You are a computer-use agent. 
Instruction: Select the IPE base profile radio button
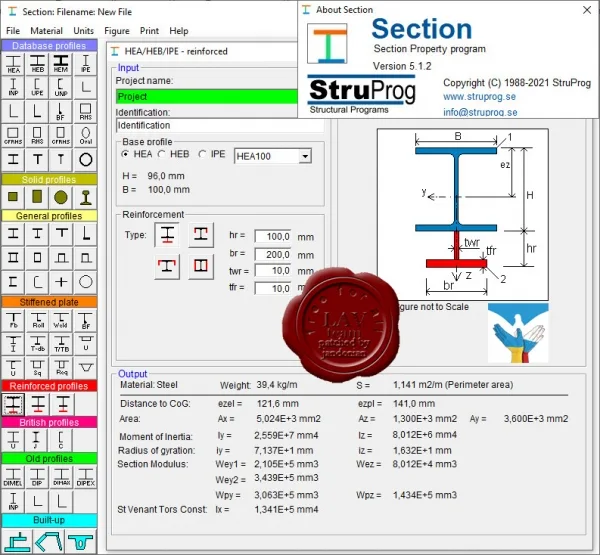click(202, 154)
